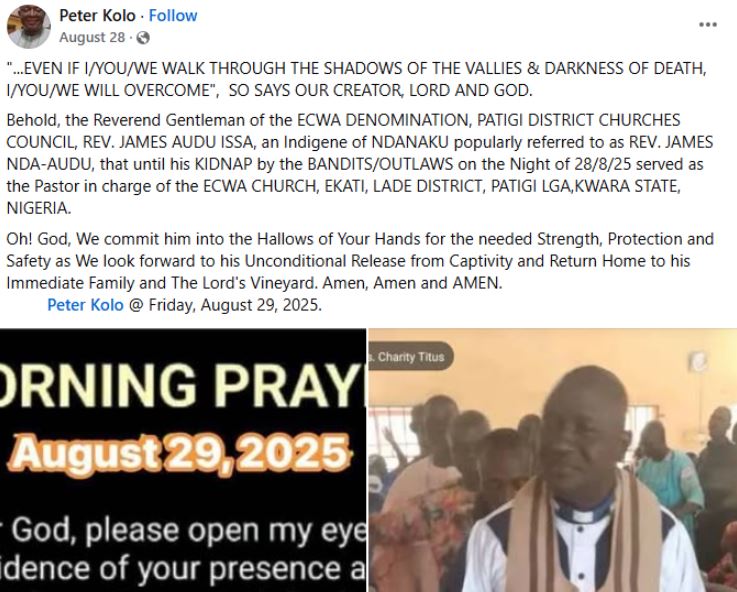Click the "idence of your presence" line in image
This screenshot has height=592, width=737.
click(183, 569)
